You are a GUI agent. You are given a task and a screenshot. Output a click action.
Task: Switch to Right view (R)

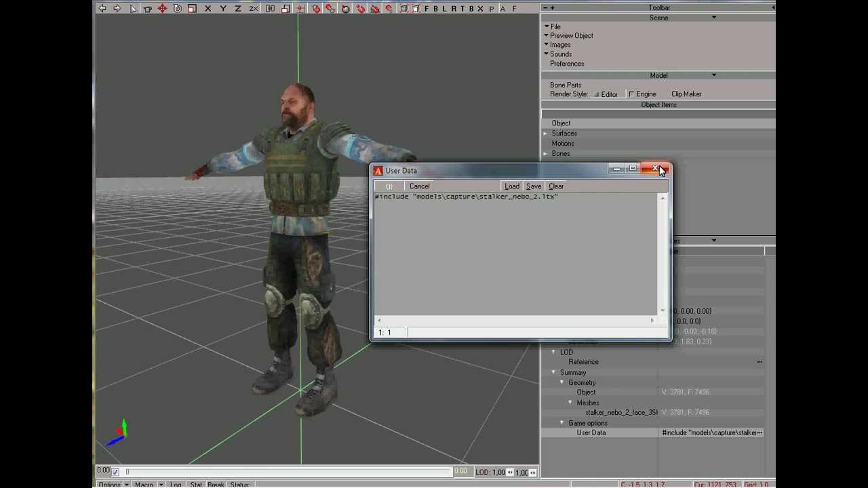454,8
